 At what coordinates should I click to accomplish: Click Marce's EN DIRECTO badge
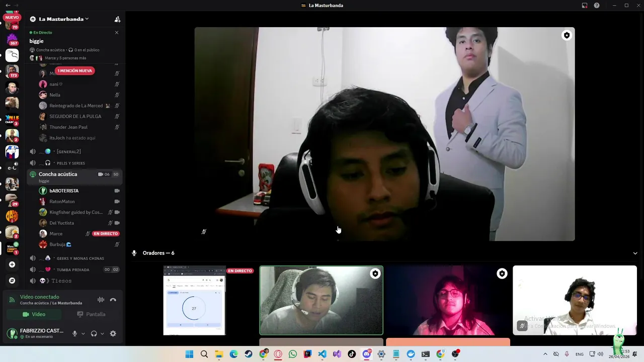(106, 234)
